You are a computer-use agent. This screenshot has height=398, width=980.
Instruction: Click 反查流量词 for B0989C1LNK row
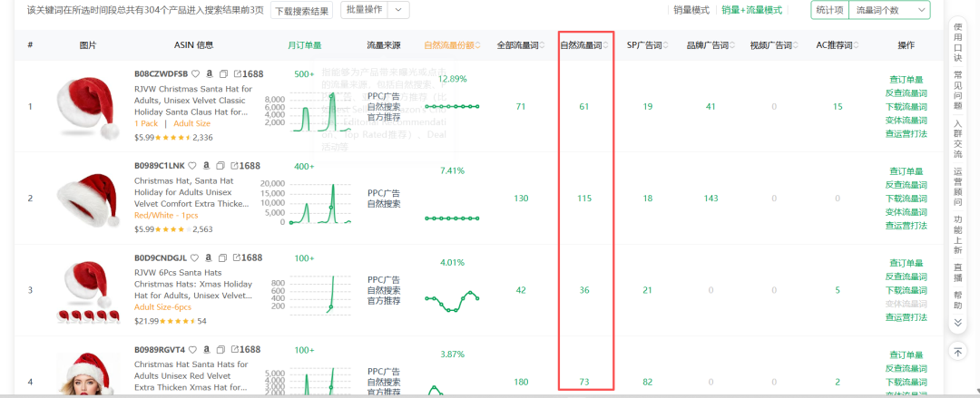(x=906, y=185)
